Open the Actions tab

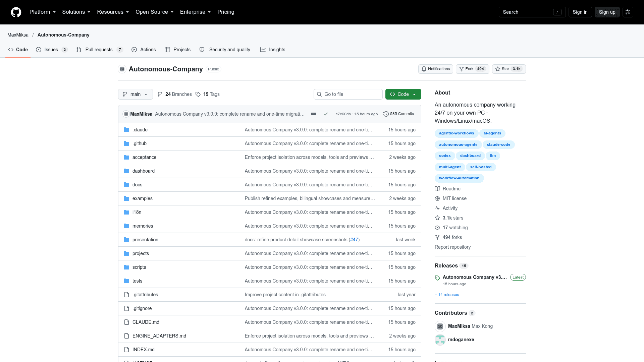tap(144, 50)
